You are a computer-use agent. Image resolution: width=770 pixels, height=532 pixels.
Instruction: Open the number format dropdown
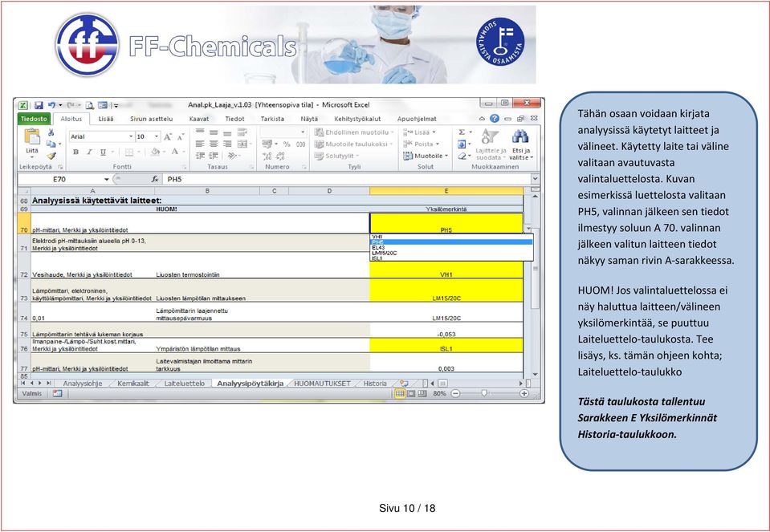click(x=303, y=132)
